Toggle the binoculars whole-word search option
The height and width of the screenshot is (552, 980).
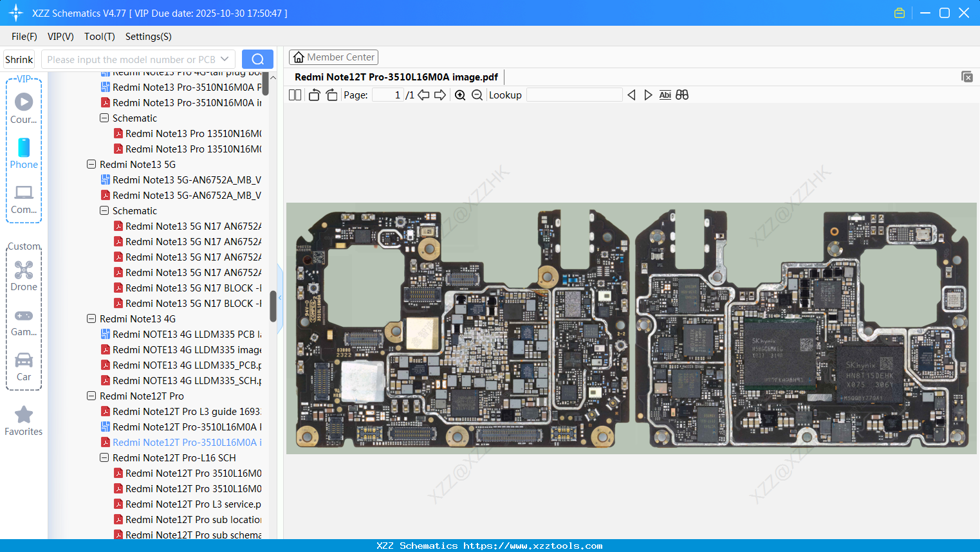(682, 95)
